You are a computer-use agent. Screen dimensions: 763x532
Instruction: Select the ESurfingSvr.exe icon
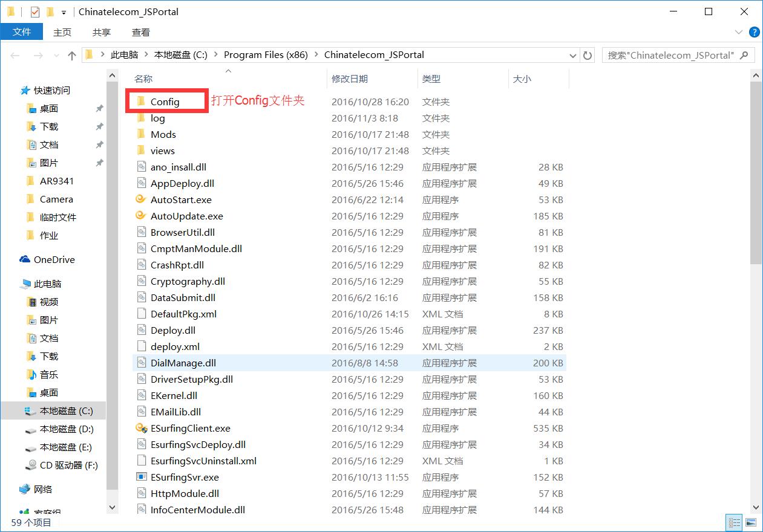pos(141,477)
